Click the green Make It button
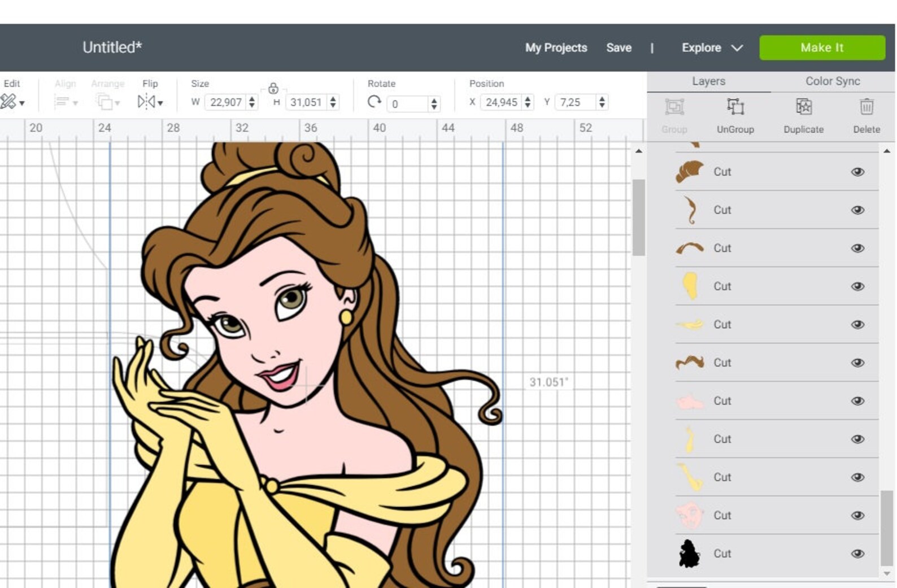 [x=822, y=47]
